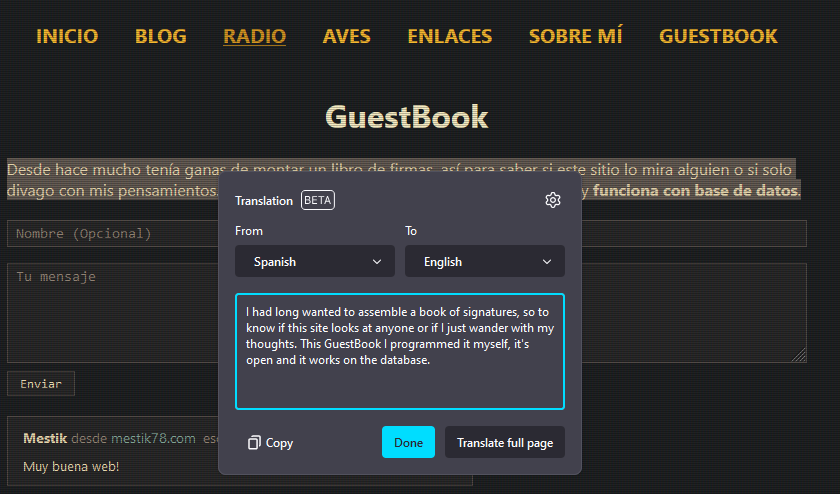Go to INICIO in the navigation

(x=67, y=37)
